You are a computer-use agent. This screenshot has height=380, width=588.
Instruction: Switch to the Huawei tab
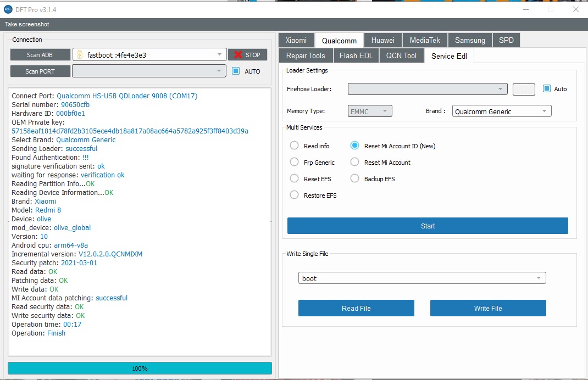pyautogui.click(x=382, y=41)
